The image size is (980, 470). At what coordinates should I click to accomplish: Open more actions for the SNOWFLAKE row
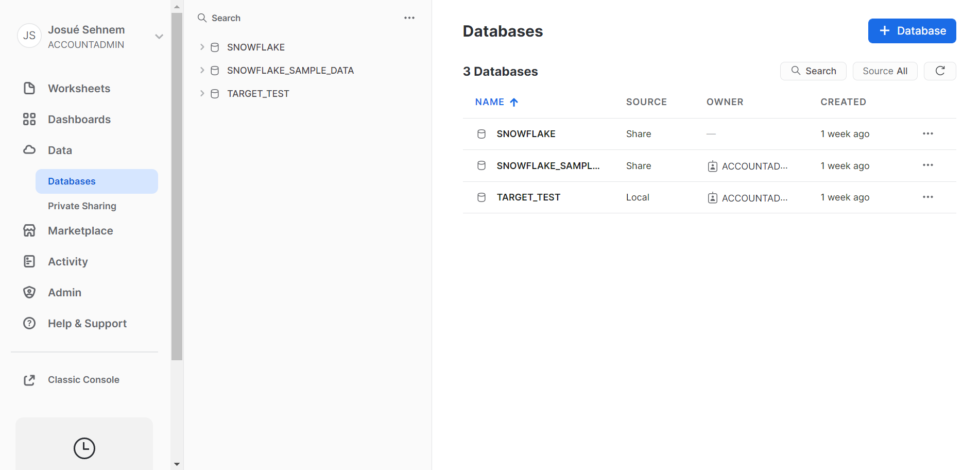(928, 133)
